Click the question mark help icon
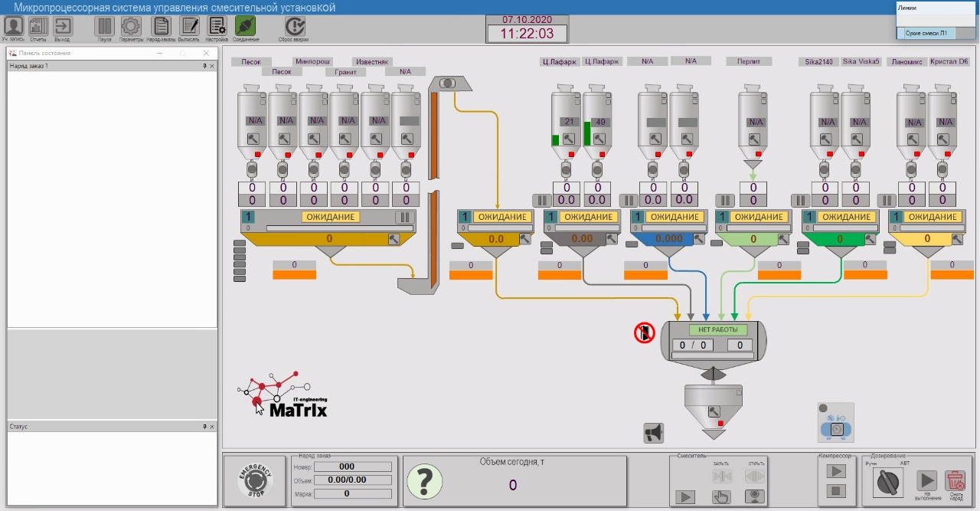Screen dimensions: 980x511 click(x=424, y=480)
